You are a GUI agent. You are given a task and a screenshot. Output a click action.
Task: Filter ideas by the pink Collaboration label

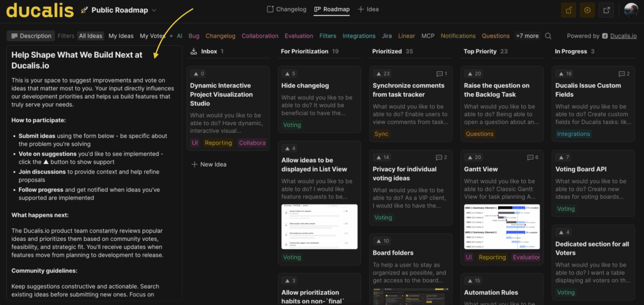point(260,36)
